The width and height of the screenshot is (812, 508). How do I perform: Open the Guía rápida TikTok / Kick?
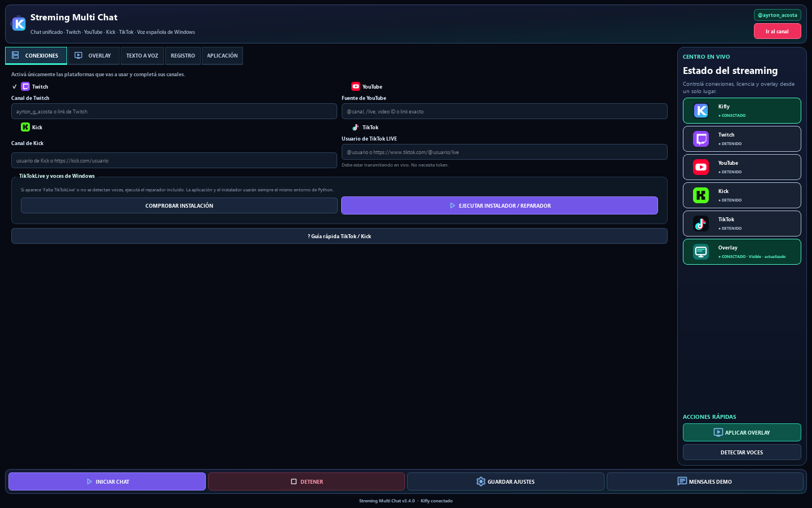coord(339,236)
